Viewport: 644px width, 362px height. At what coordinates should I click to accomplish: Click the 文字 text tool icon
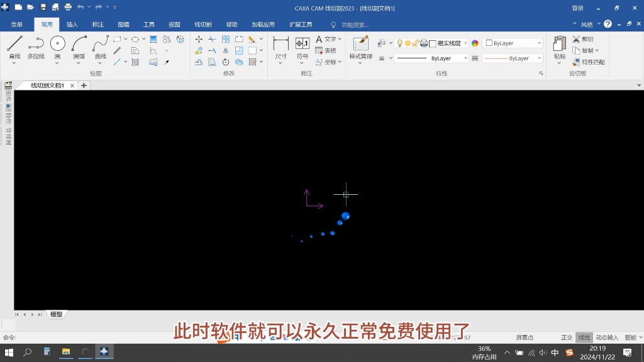319,40
